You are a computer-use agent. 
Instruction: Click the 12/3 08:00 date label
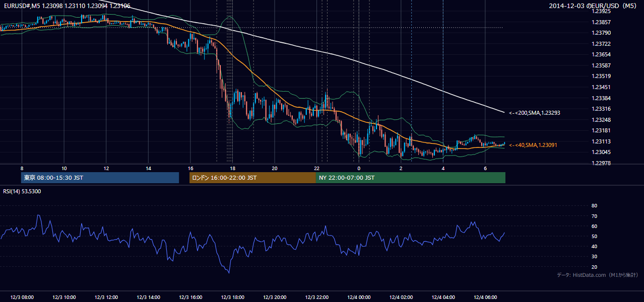(22, 297)
